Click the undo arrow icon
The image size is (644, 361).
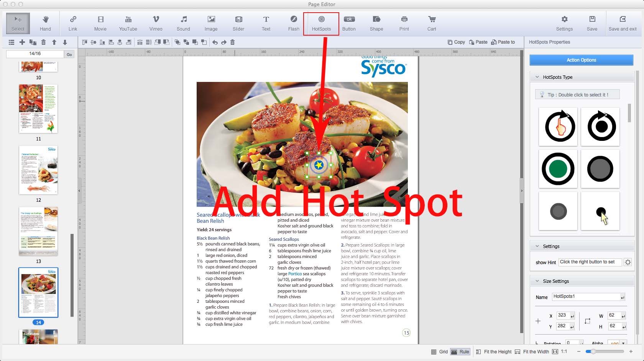coord(215,42)
